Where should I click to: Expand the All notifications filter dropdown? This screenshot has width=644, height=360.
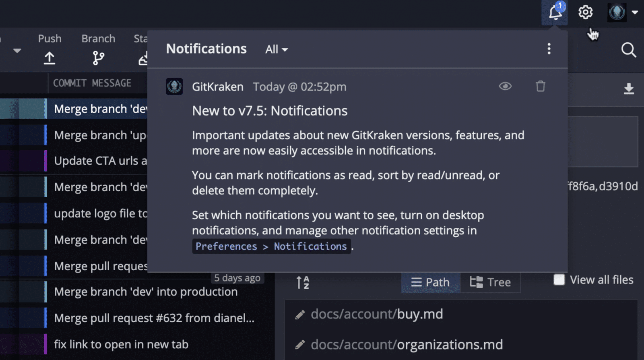tap(277, 50)
